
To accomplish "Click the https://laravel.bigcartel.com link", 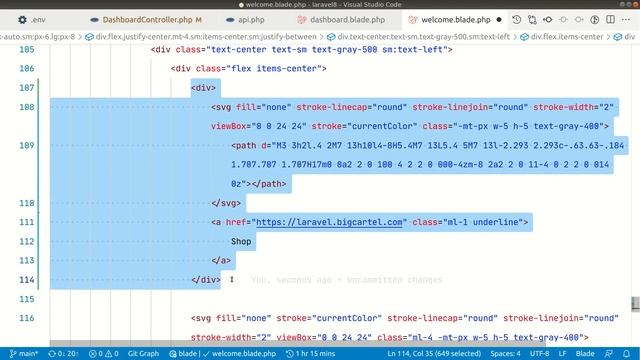I will pos(329,222).
